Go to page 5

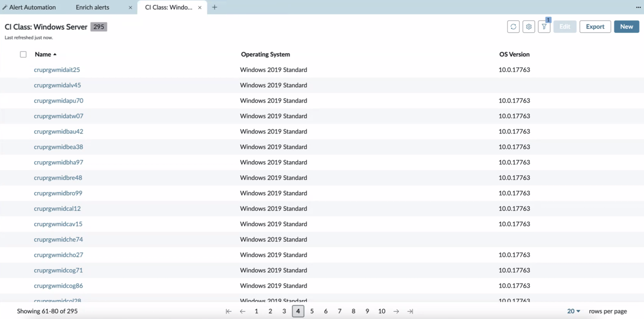click(312, 311)
